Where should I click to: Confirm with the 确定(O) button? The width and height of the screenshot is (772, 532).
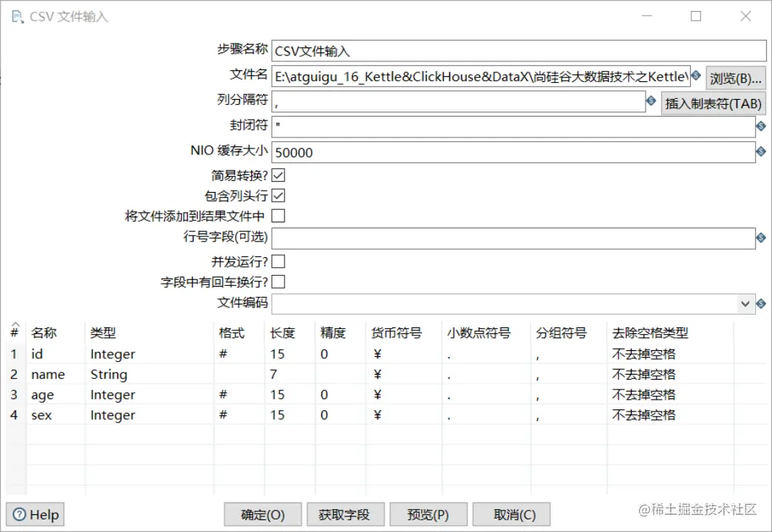262,515
